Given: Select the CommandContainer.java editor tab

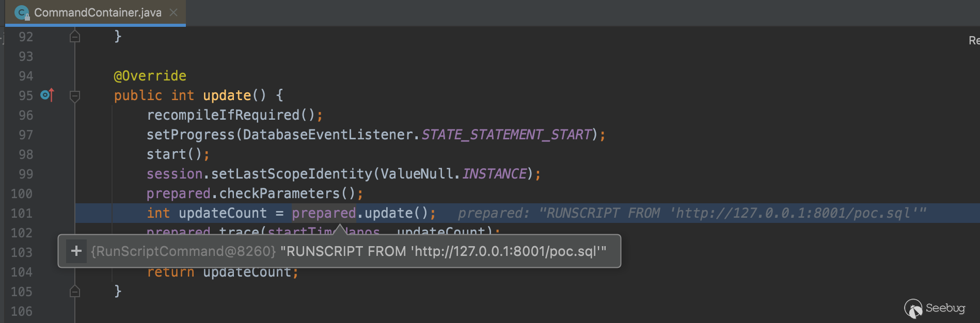Looking at the screenshot, I should [x=98, y=12].
